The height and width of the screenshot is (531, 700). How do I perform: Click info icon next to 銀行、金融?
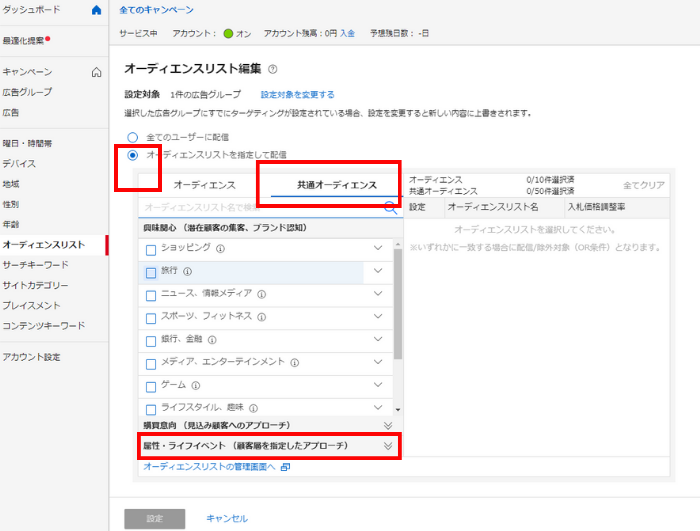(x=212, y=340)
